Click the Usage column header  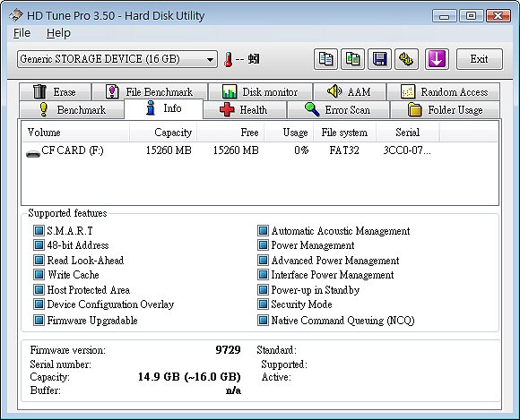tap(289, 133)
